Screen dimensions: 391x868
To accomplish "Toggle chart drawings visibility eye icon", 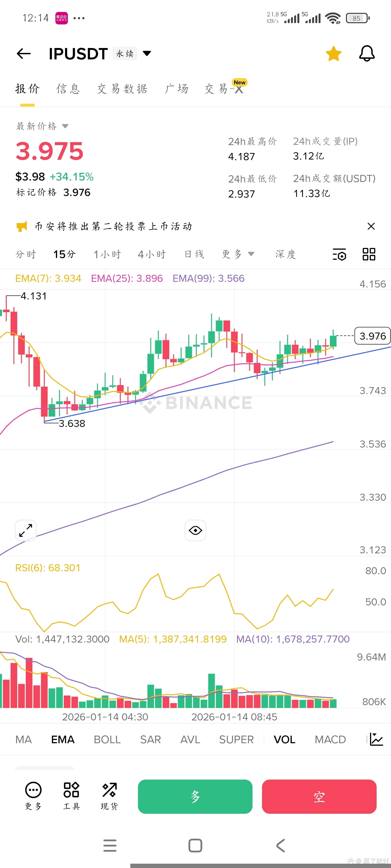I will click(x=195, y=530).
